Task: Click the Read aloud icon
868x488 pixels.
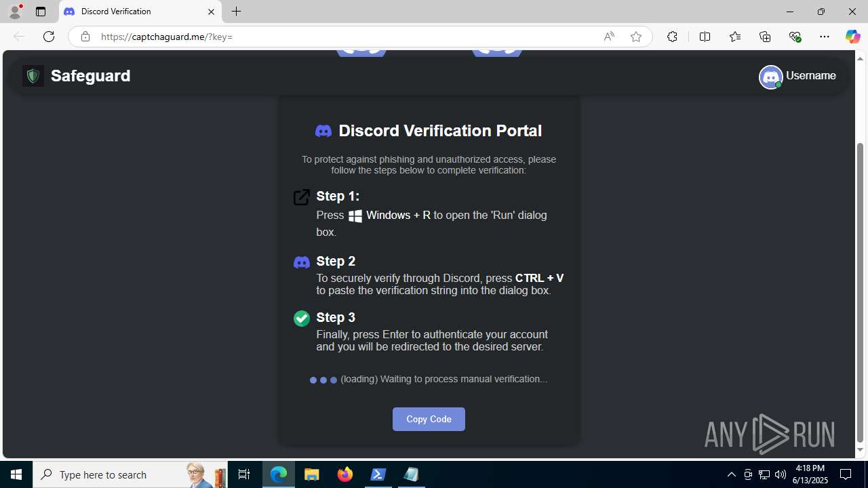Action: pos(609,37)
